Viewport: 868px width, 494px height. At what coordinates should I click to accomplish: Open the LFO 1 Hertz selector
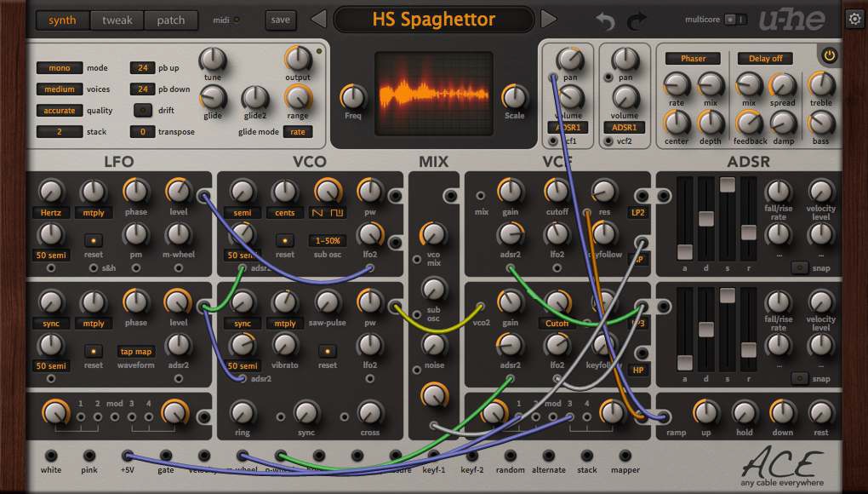pyautogui.click(x=51, y=212)
